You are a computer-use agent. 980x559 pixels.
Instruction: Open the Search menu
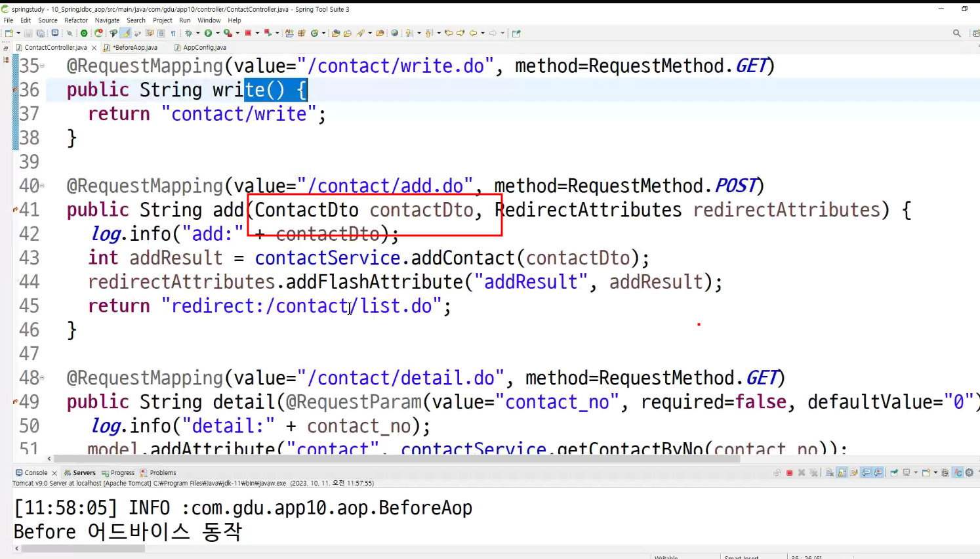point(136,20)
